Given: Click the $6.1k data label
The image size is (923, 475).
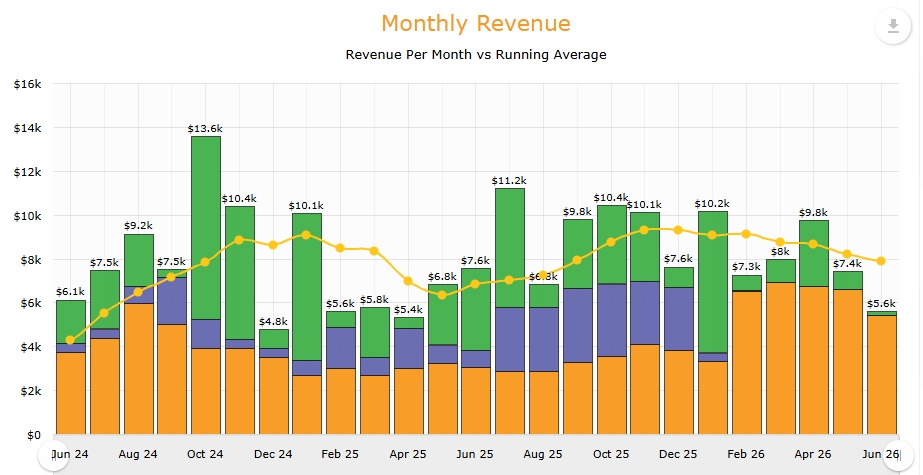Looking at the screenshot, I should tap(71, 291).
